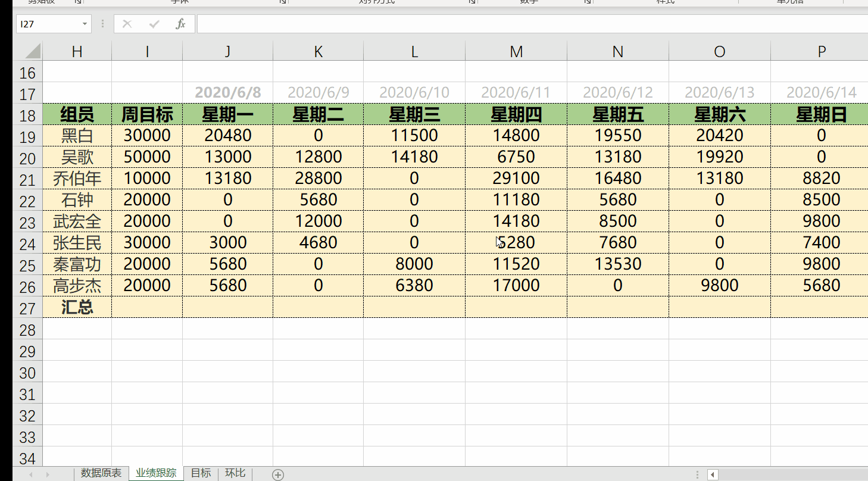Click the cell with value 11500
Screen dimensions: 868x481
(414, 136)
